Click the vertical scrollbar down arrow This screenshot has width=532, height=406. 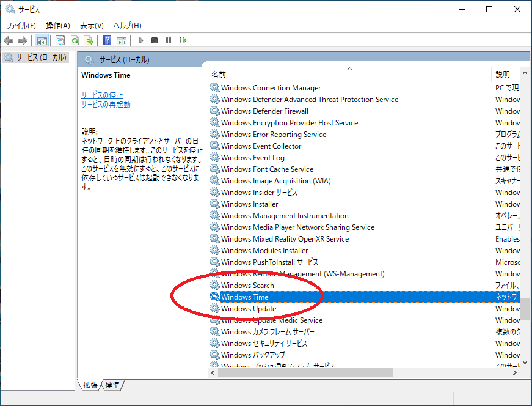coord(525,361)
